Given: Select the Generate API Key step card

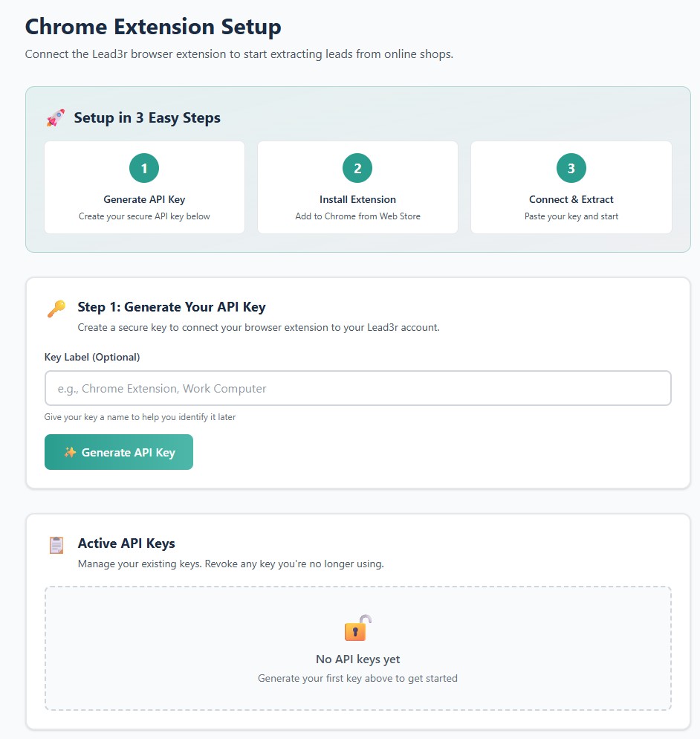Looking at the screenshot, I should [x=144, y=187].
